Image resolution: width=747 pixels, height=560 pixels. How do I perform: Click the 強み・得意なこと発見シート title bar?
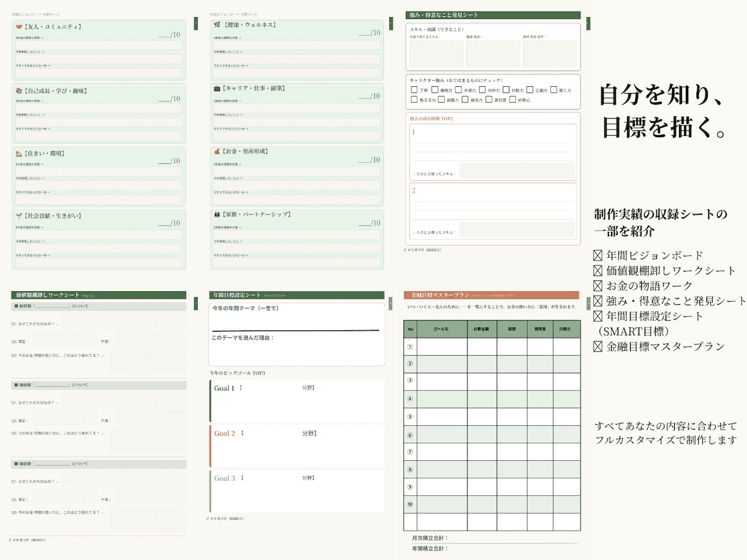[492, 15]
